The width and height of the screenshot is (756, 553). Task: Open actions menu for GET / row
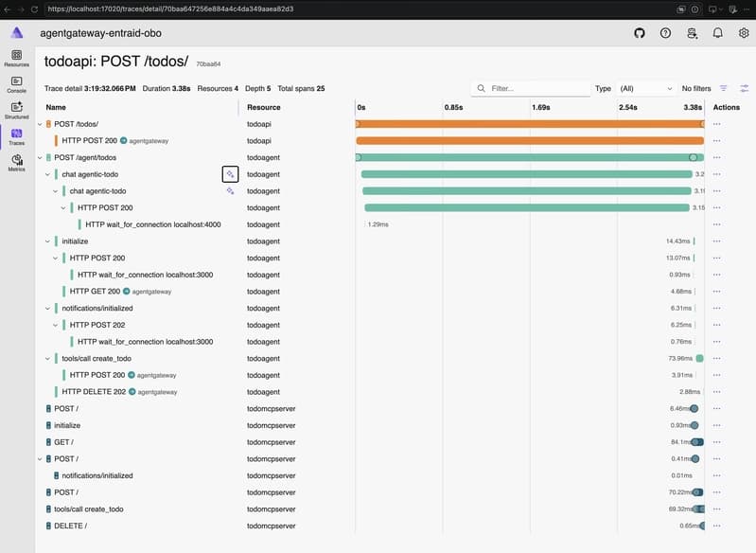point(717,442)
